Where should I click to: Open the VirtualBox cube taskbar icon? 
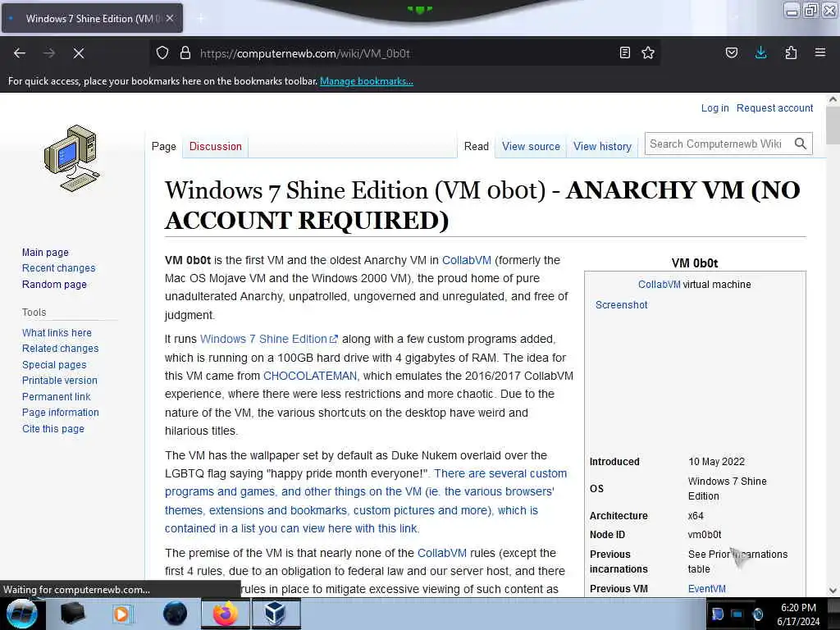pos(275,614)
